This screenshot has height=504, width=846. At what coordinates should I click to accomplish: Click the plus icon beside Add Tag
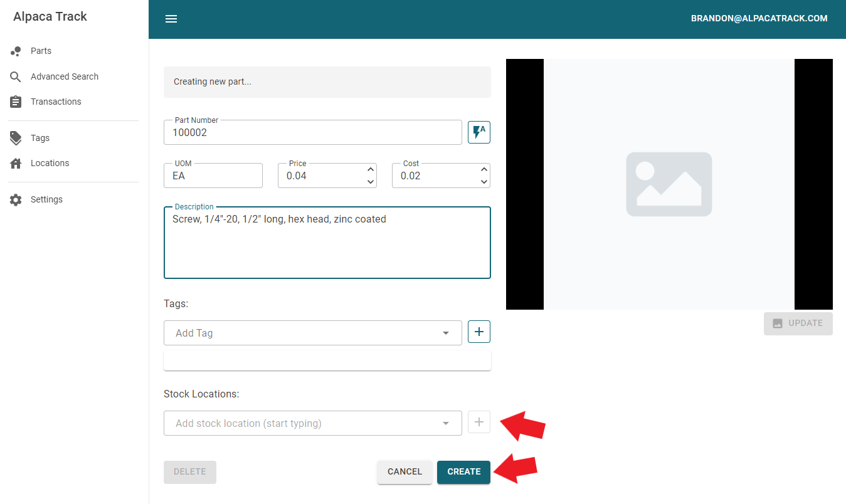coord(479,332)
